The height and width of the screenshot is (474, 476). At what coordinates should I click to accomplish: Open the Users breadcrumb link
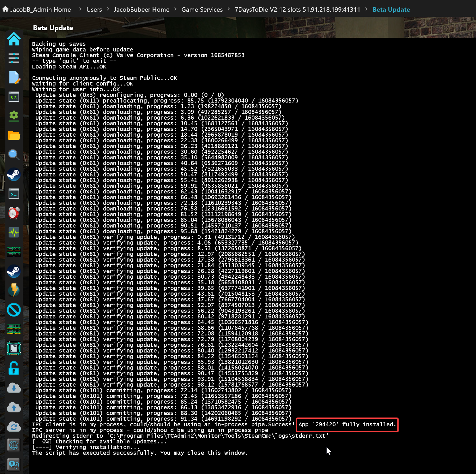click(94, 9)
